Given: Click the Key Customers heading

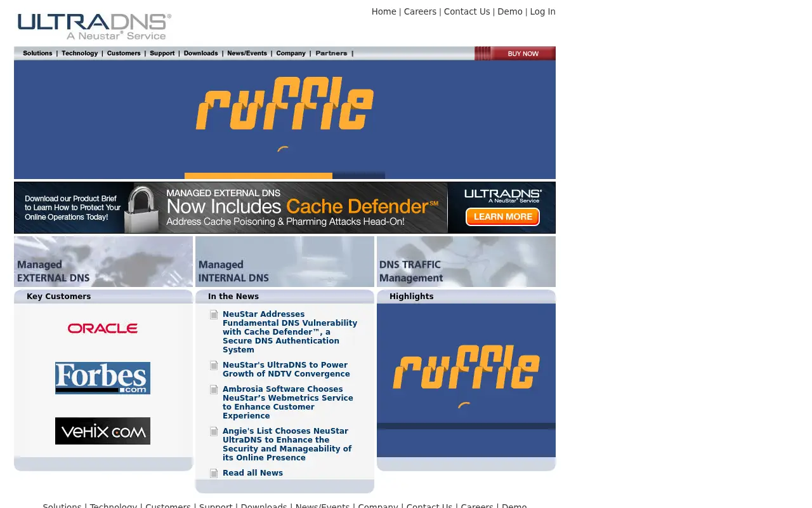Looking at the screenshot, I should 59,297.
